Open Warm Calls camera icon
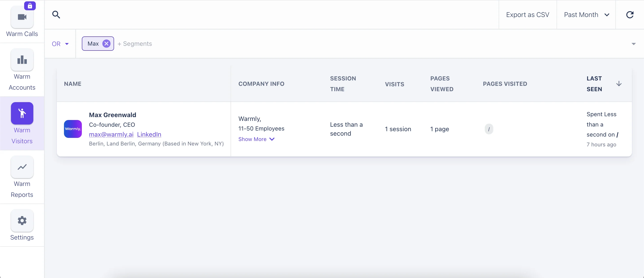Viewport: 644px width, 278px height. [22, 17]
